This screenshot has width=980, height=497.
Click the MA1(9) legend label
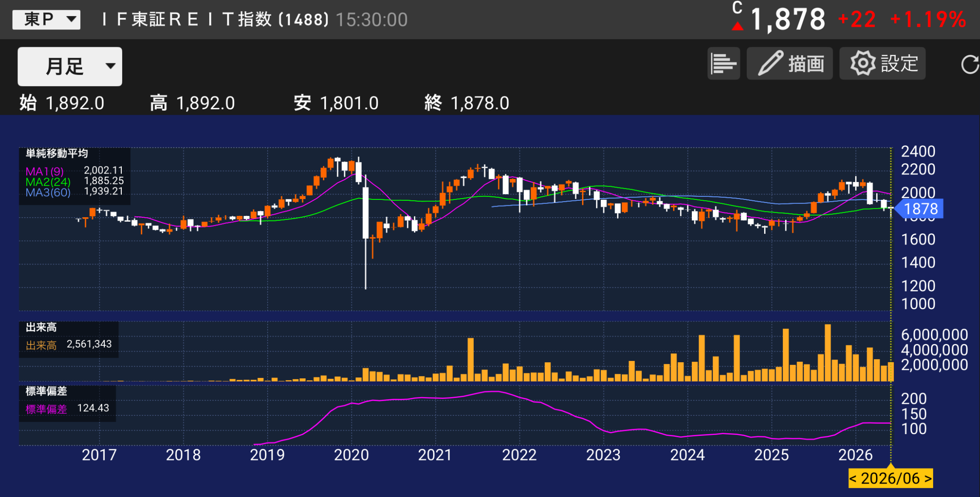[x=45, y=171]
